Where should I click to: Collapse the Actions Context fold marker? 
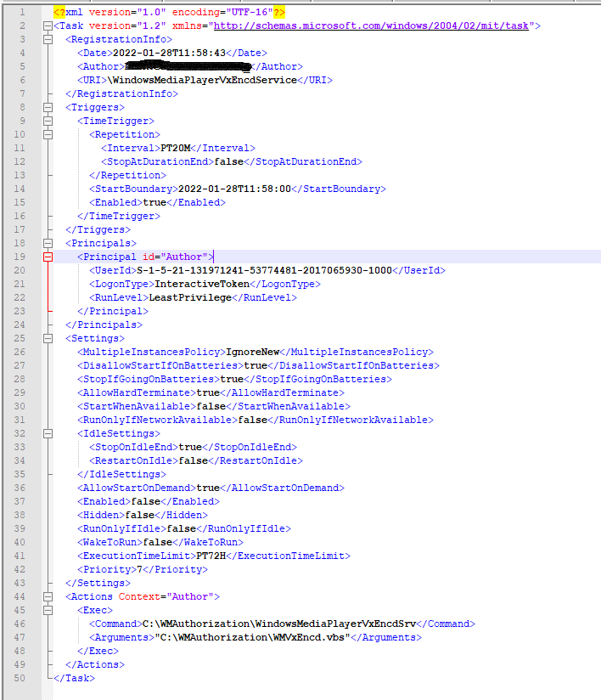coord(48,596)
